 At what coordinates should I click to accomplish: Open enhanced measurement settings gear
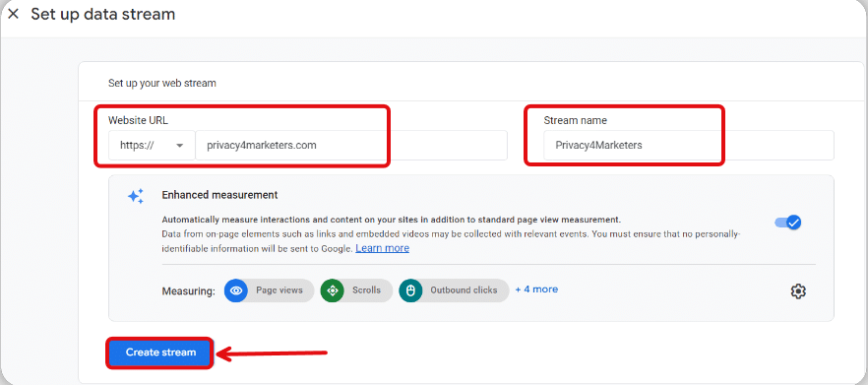click(798, 290)
